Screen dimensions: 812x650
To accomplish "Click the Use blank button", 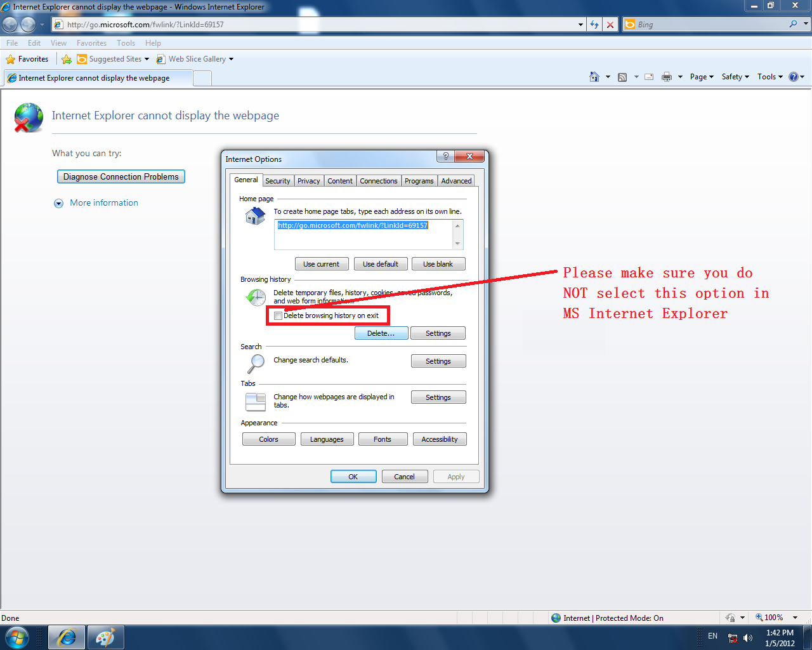I will click(x=438, y=264).
